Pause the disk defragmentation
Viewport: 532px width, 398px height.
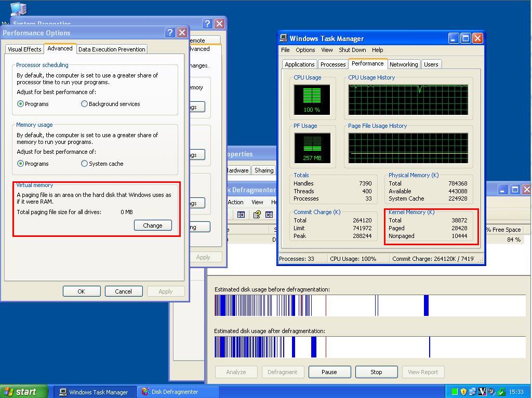pyautogui.click(x=329, y=372)
